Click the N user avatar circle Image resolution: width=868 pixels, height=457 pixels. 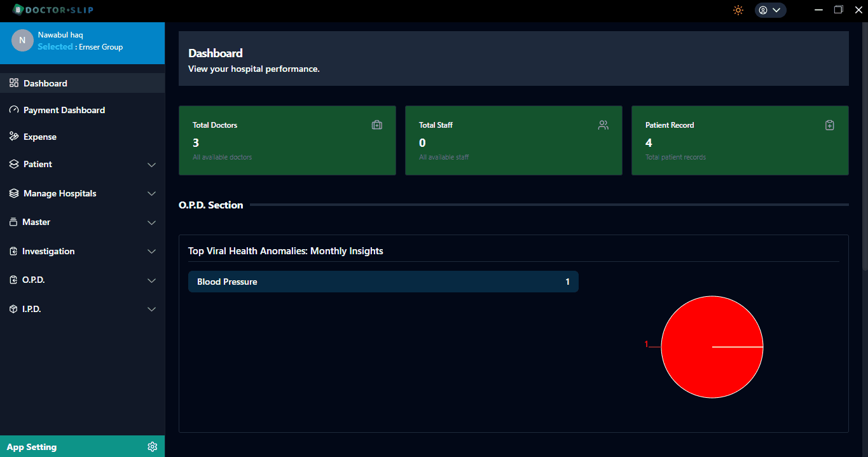(22, 41)
